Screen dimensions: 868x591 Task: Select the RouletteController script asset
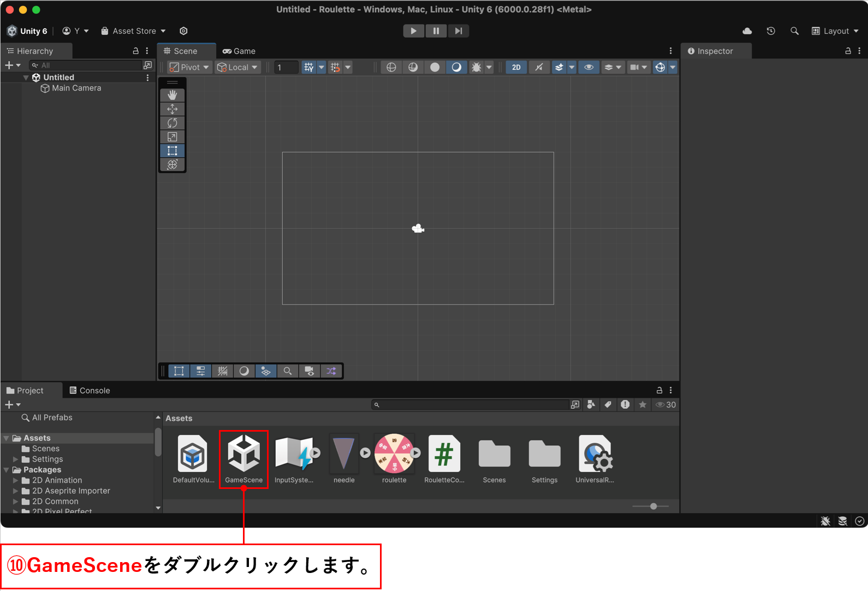(444, 459)
